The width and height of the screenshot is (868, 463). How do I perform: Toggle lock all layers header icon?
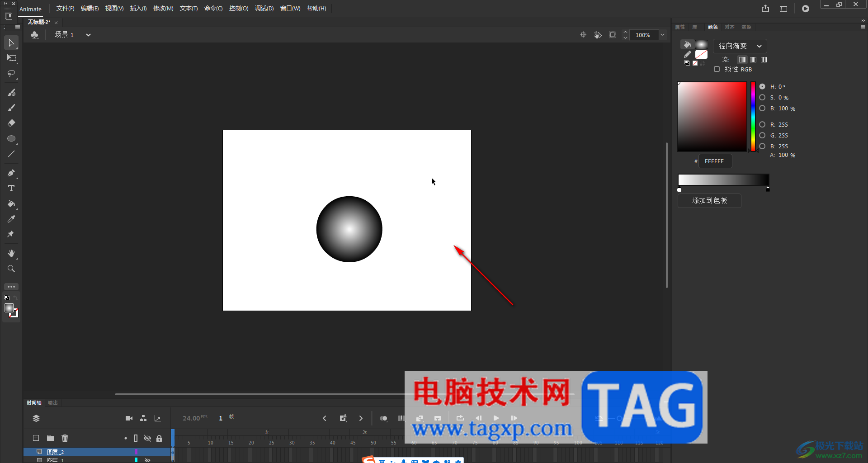[159, 438]
